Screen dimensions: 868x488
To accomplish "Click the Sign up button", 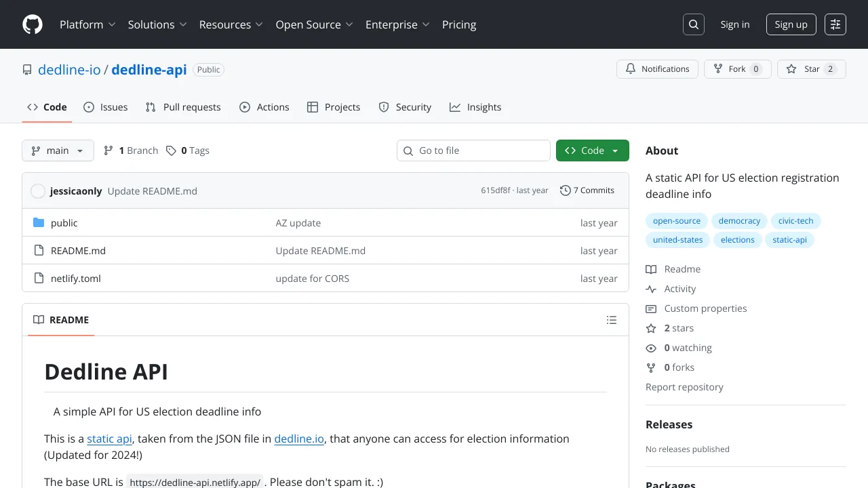I will 791,24.
